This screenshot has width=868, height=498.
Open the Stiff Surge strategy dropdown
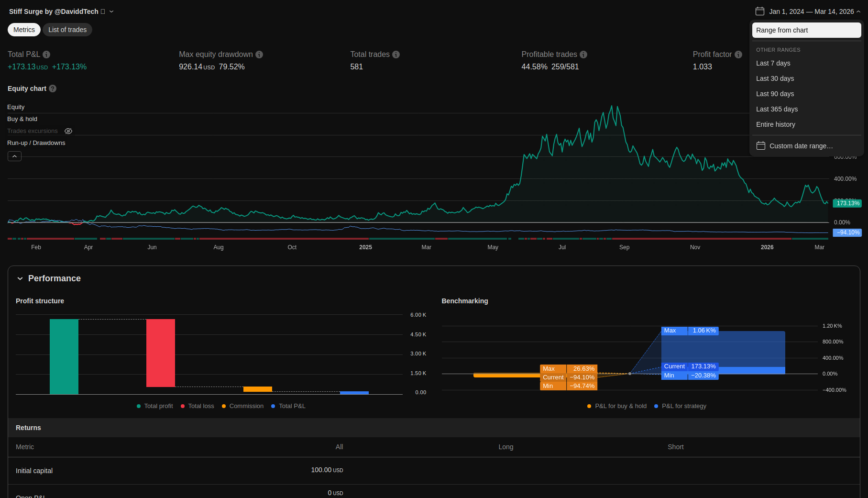tap(111, 11)
